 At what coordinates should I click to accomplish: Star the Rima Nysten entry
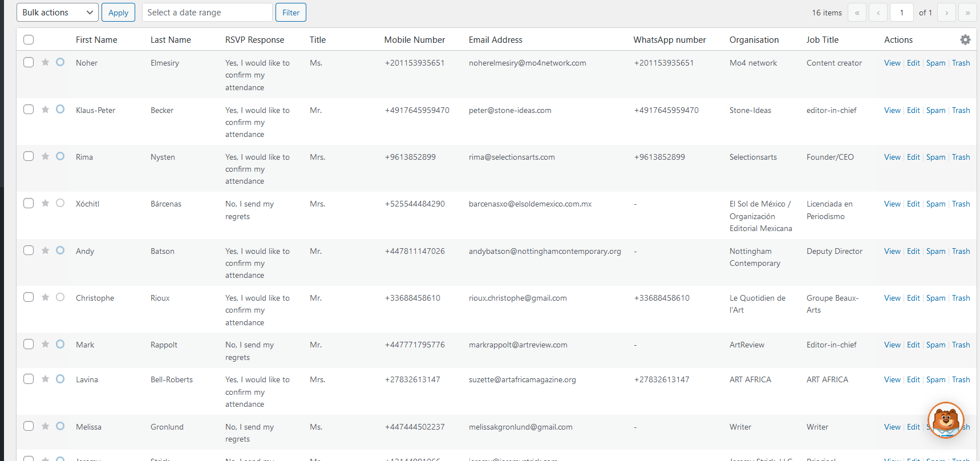(x=45, y=156)
